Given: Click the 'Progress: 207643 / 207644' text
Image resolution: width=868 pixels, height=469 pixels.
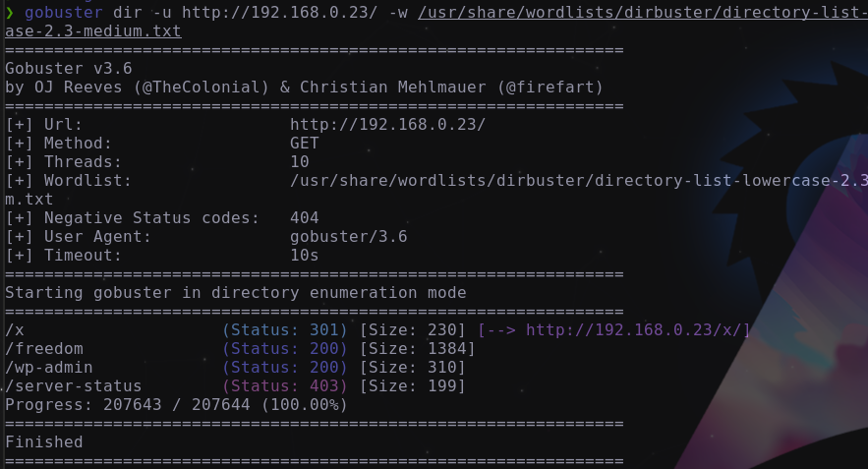Looking at the screenshot, I should coord(128,405).
